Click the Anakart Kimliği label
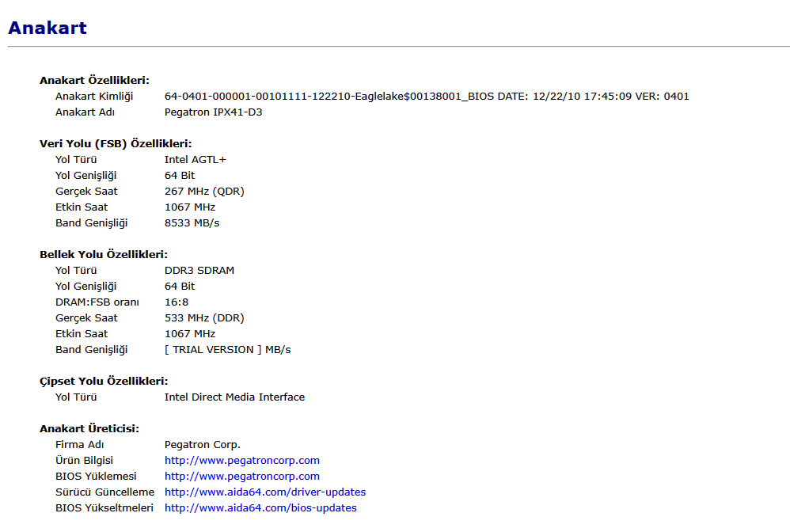This screenshot has height=532, width=790. point(94,97)
